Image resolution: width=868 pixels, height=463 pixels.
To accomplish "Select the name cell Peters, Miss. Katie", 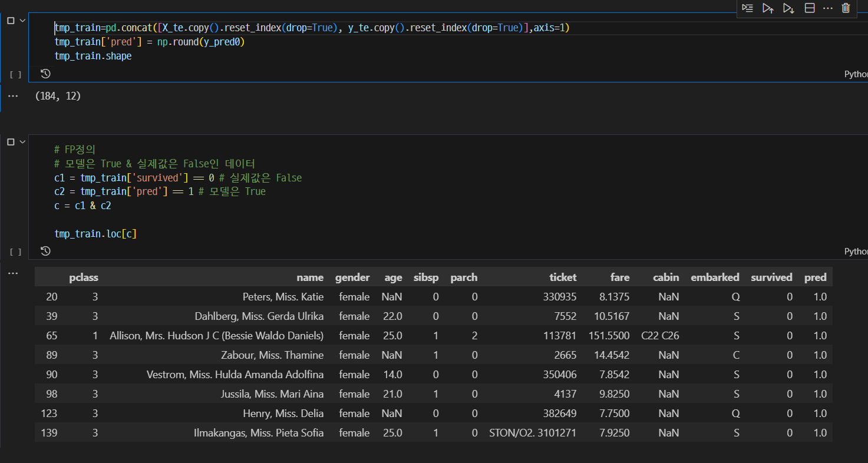I will click(283, 297).
